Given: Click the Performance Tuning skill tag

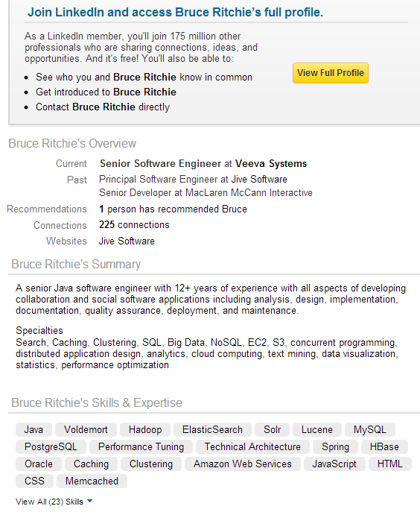Looking at the screenshot, I should [x=141, y=446].
